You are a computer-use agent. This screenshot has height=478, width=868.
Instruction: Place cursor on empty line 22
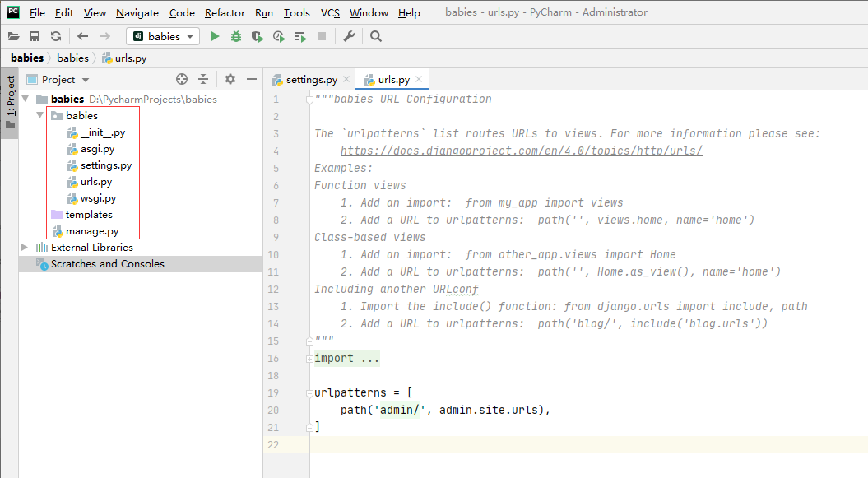[x=588, y=445]
